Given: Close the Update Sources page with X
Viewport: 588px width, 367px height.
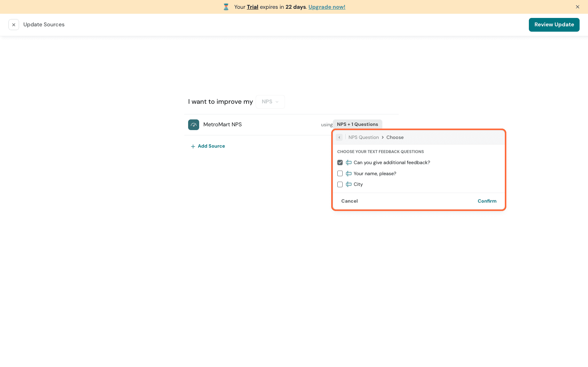Looking at the screenshot, I should 14,25.
